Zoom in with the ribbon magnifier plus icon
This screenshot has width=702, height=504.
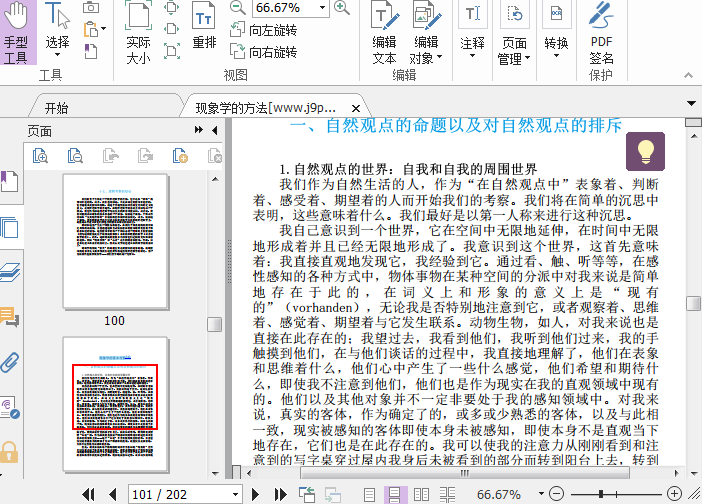[342, 8]
